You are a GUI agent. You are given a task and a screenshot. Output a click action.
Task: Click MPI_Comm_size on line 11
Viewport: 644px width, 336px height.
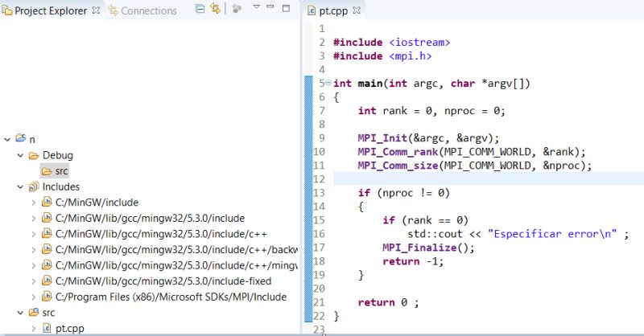tap(398, 166)
